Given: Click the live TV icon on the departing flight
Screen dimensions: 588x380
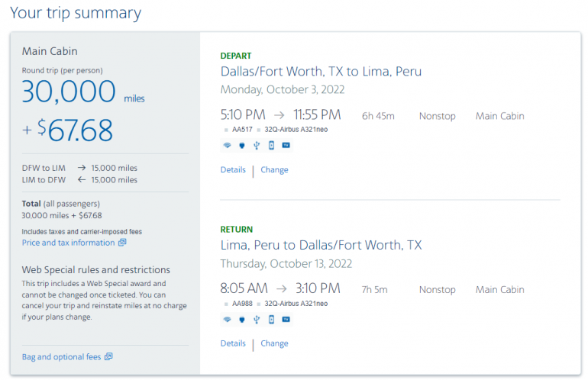Looking at the screenshot, I should click(286, 145).
